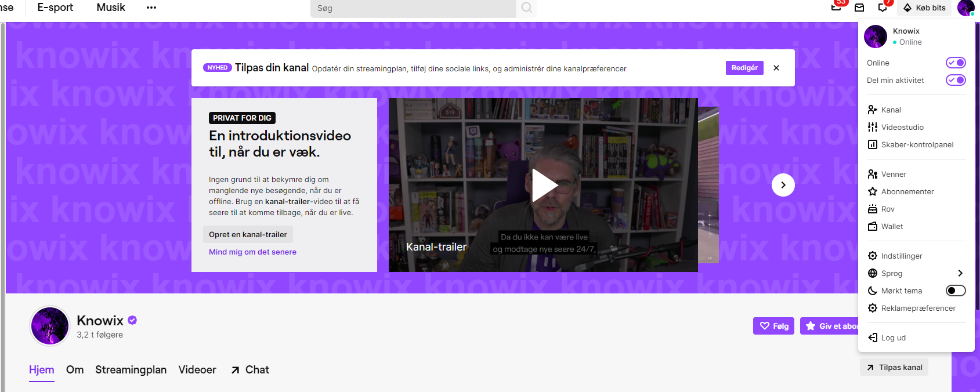Click the Tilpas kanal button
The height and width of the screenshot is (392, 980).
(894, 367)
